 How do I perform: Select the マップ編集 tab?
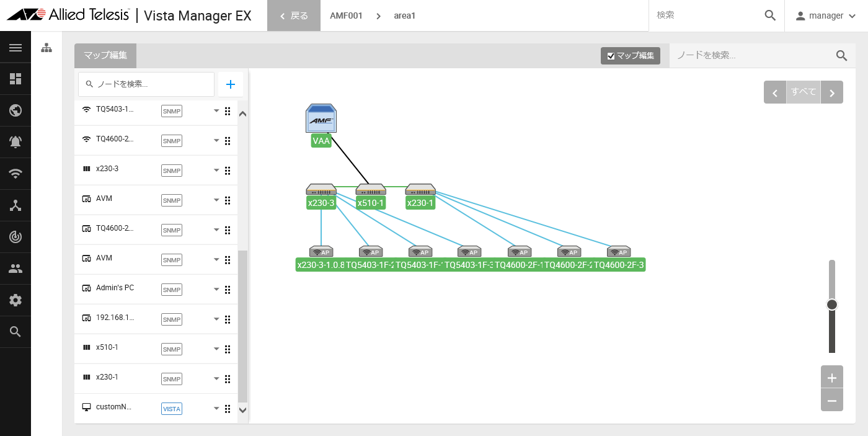(x=105, y=55)
